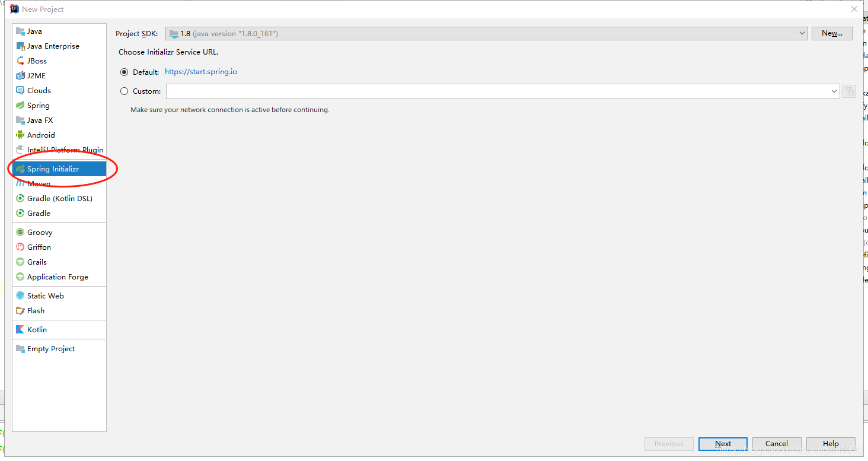868x461 pixels.
Task: Click the New... SDK button
Action: [832, 34]
